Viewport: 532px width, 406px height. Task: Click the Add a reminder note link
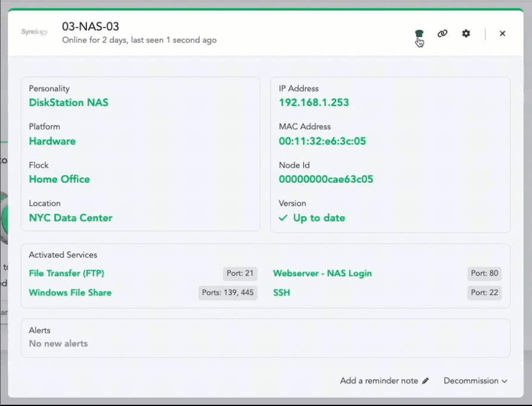tap(379, 381)
